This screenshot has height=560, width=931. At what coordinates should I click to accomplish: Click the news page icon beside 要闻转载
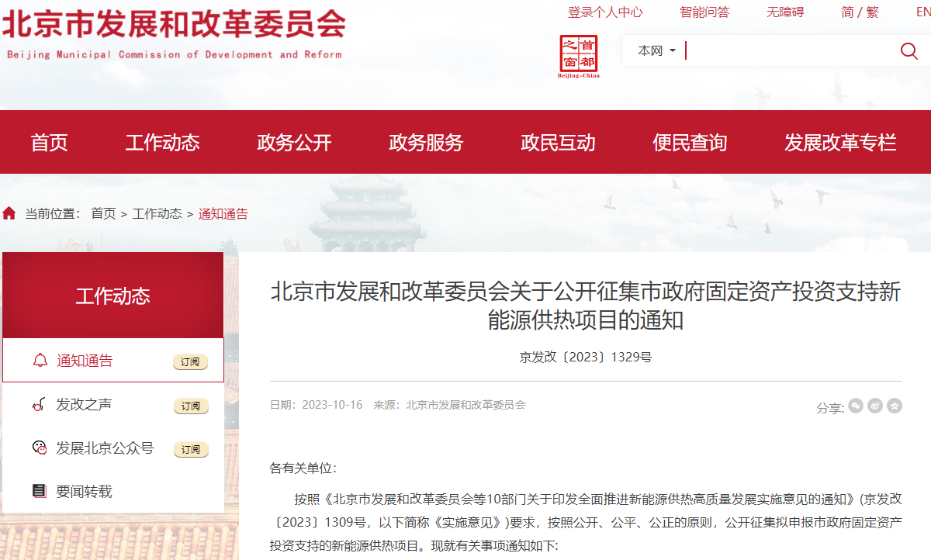(x=40, y=491)
